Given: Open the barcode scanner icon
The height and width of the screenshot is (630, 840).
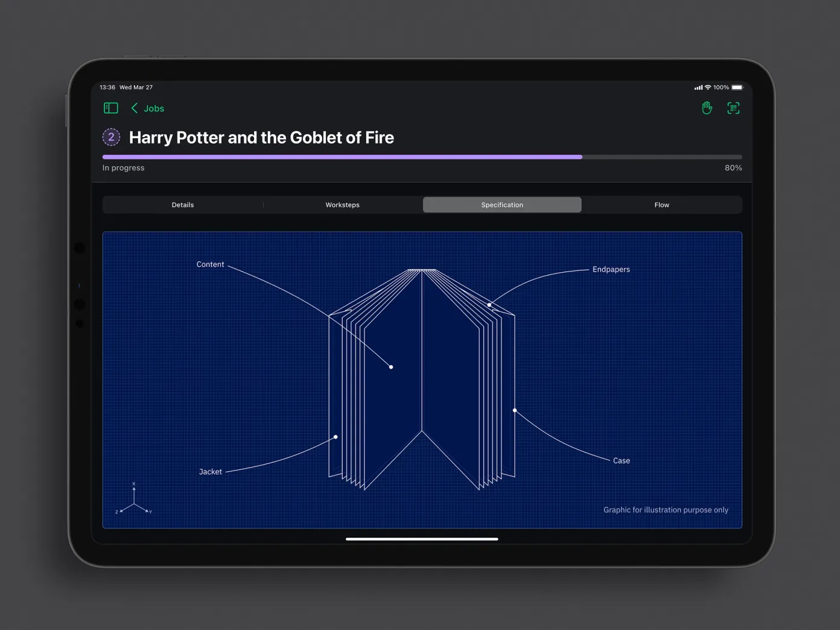Looking at the screenshot, I should point(733,108).
